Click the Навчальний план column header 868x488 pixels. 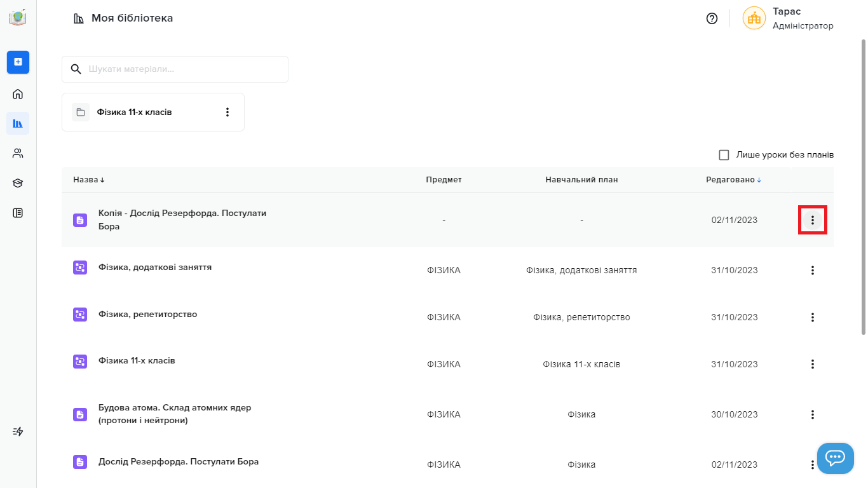(581, 180)
